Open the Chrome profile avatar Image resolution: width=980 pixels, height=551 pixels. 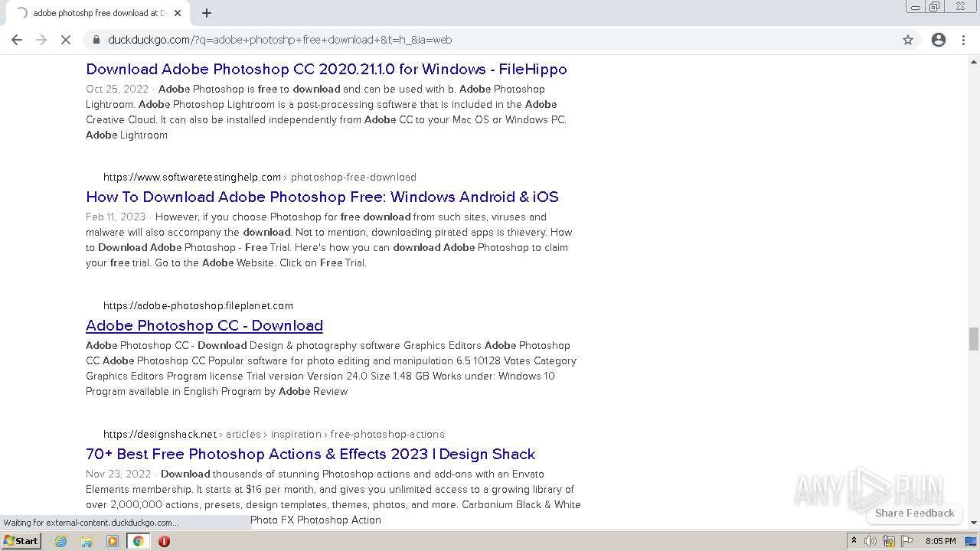(939, 40)
